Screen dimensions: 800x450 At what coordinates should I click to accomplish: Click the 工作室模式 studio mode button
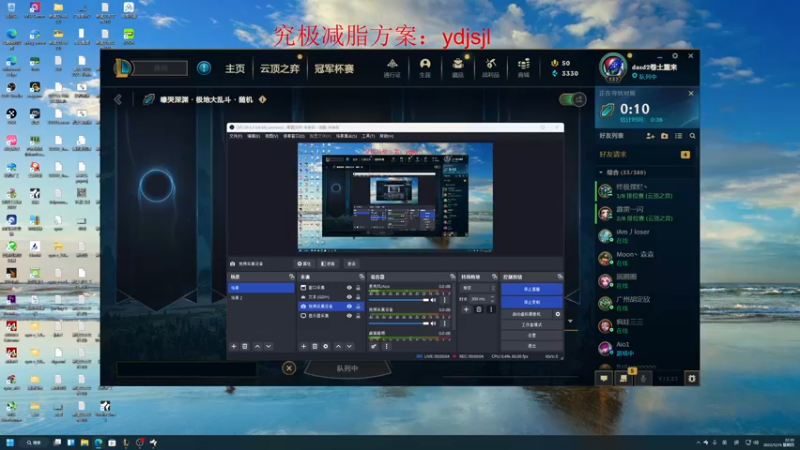532,325
